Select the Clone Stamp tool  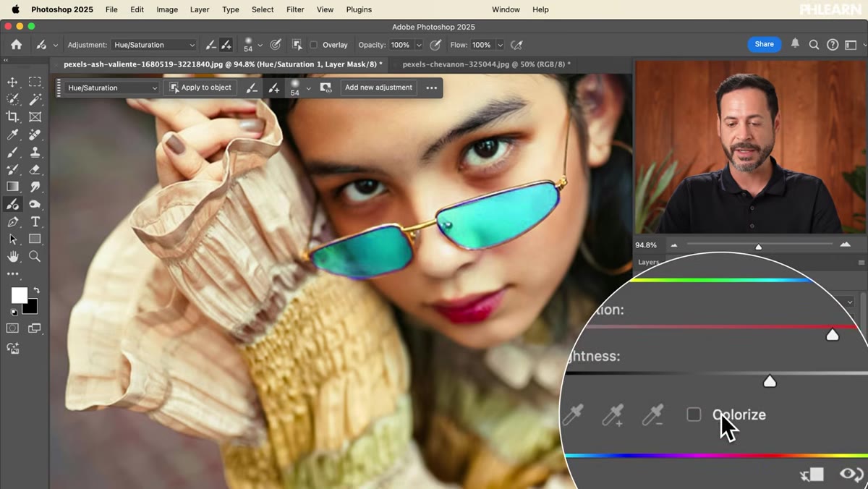click(35, 152)
